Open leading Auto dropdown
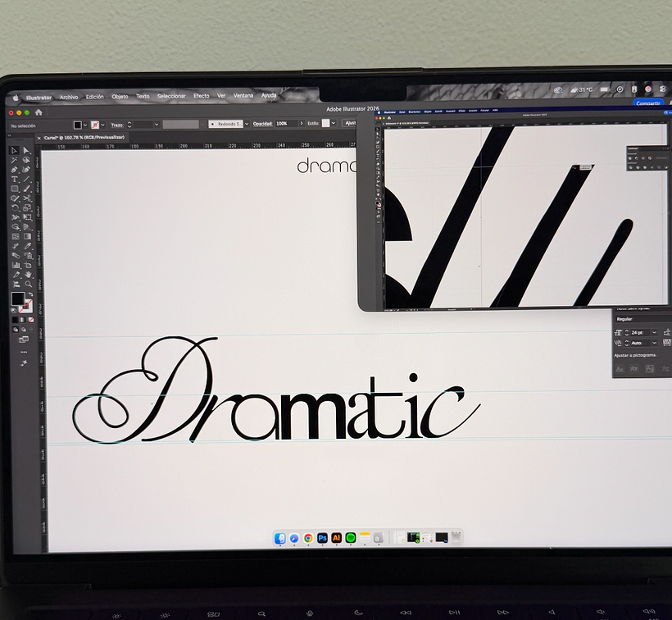Viewport: 672px width, 620px height. [655, 343]
